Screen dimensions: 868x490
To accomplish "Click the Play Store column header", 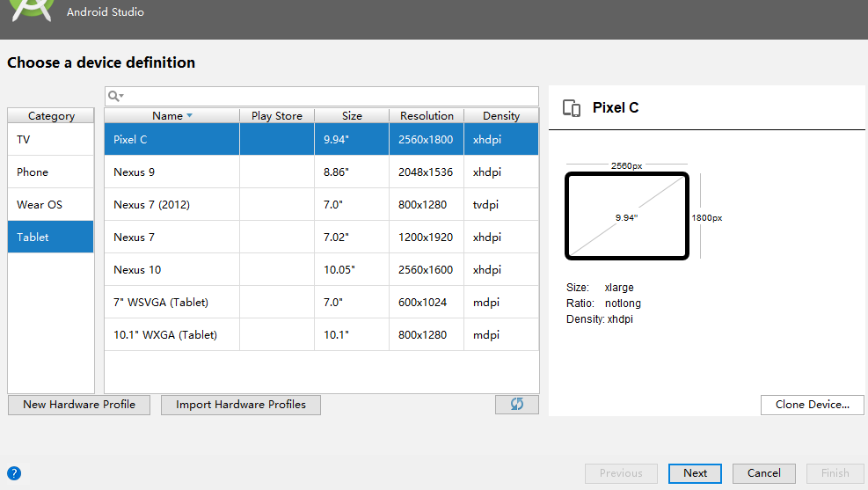I will coord(277,116).
